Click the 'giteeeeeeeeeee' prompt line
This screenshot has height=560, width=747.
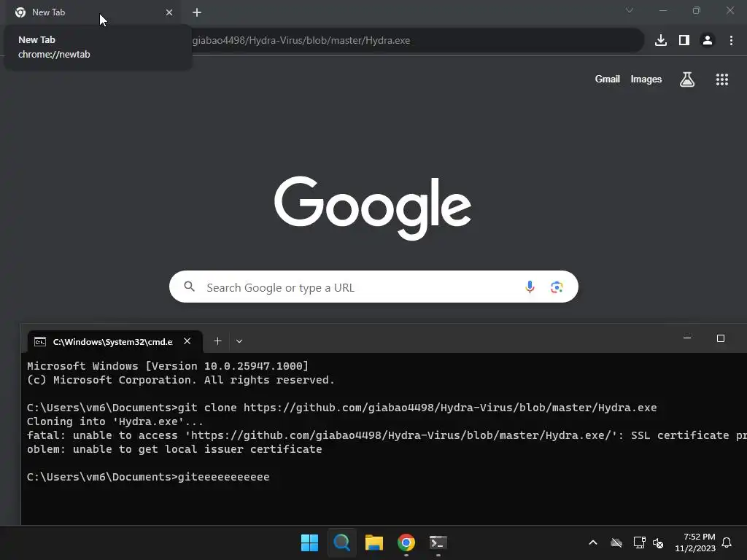click(148, 477)
